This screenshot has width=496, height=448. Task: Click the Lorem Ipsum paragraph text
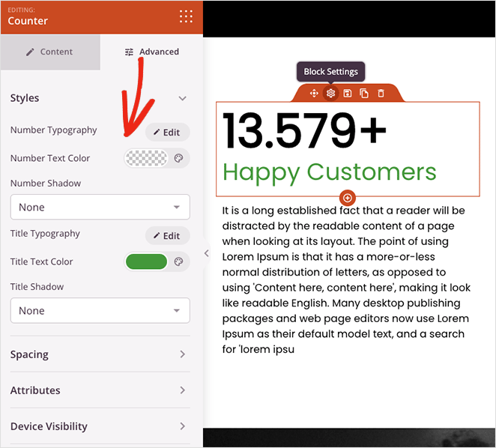pyautogui.click(x=345, y=279)
